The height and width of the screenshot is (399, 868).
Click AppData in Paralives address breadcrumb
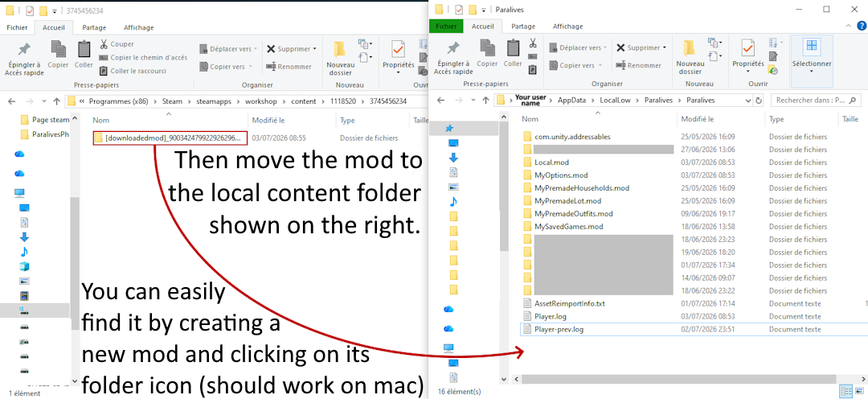572,101
